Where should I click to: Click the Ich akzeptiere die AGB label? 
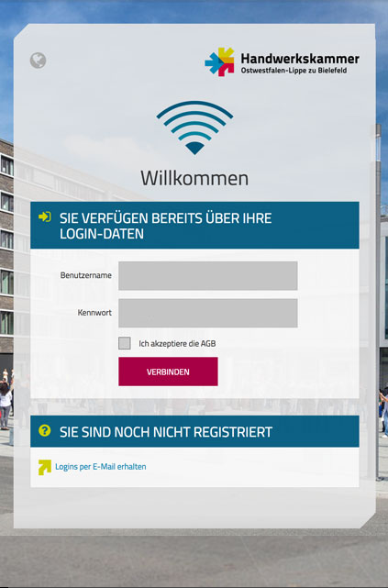click(177, 343)
